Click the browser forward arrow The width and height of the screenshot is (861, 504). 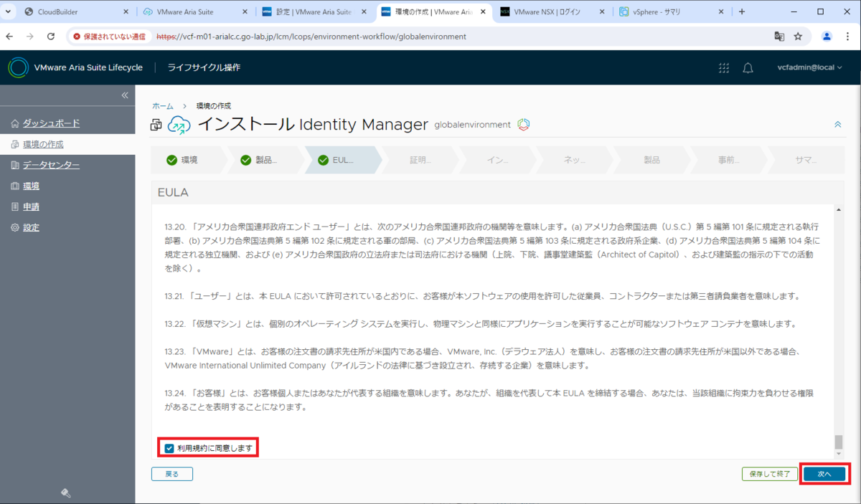(x=30, y=36)
